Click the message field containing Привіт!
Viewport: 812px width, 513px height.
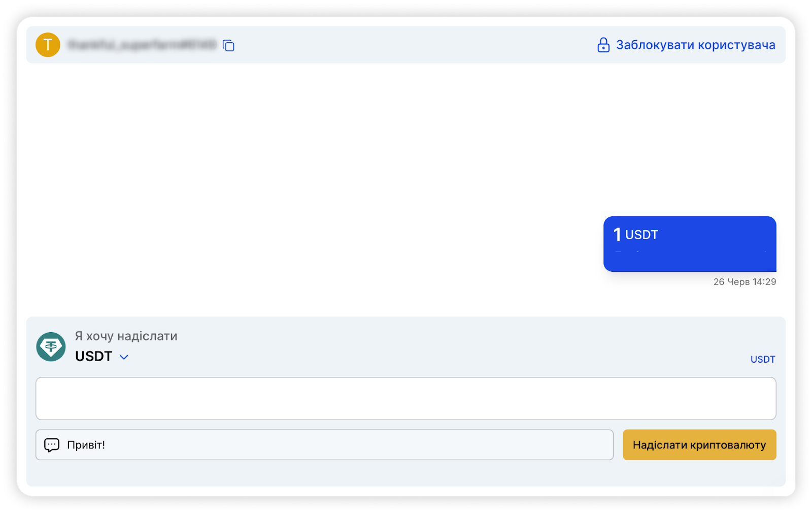tap(335, 445)
